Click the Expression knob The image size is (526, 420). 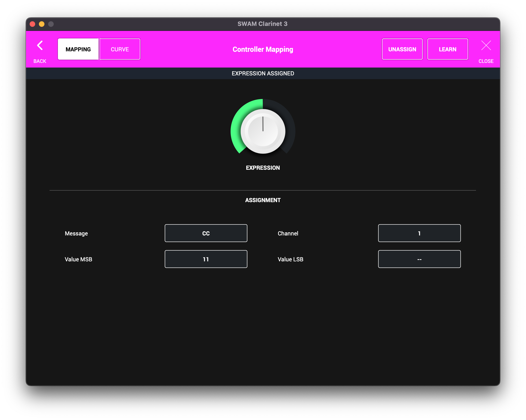pos(263,131)
